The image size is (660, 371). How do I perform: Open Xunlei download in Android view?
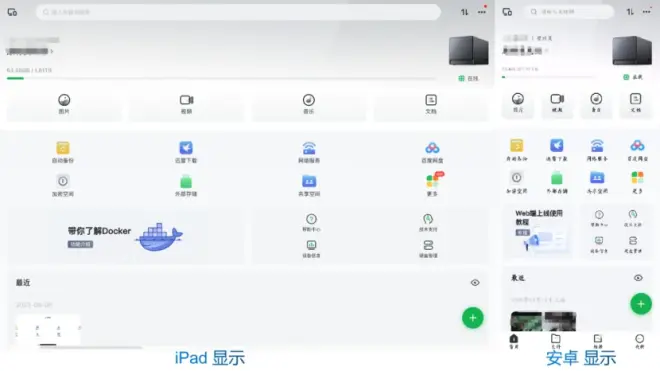[x=556, y=150]
